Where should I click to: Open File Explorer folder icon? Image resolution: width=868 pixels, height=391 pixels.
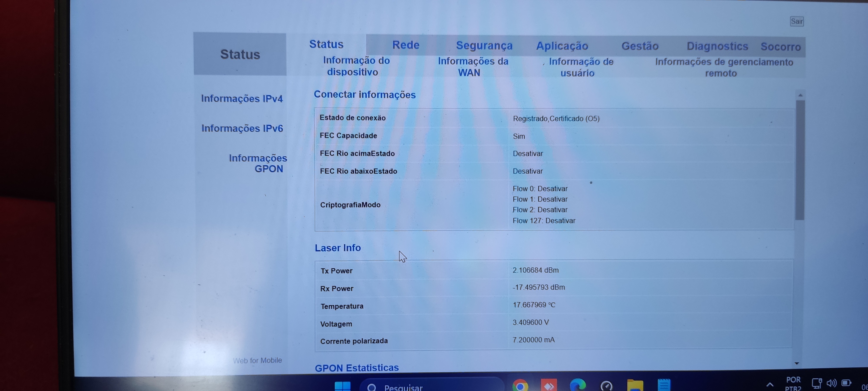coord(635,386)
